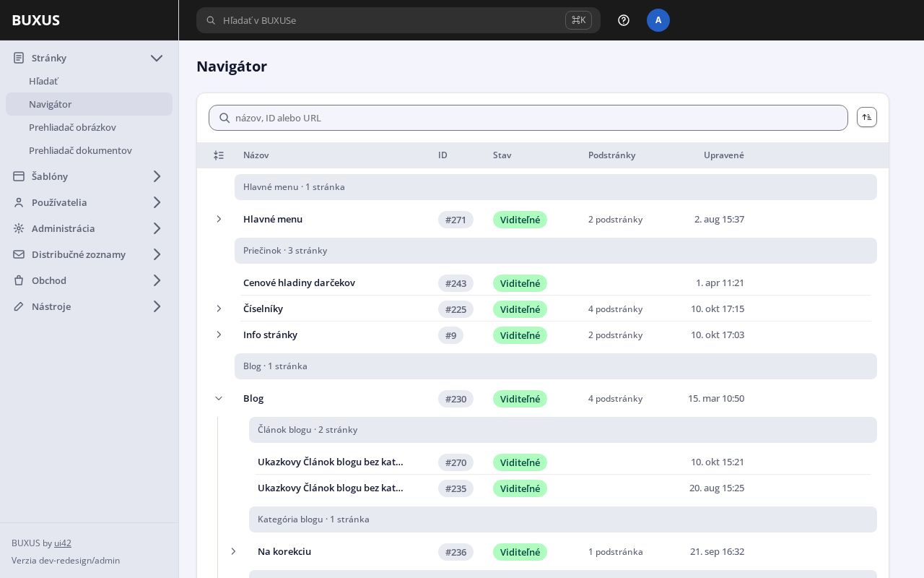This screenshot has height=578, width=924.
Task: Click the #236 ID badge
Action: (456, 552)
